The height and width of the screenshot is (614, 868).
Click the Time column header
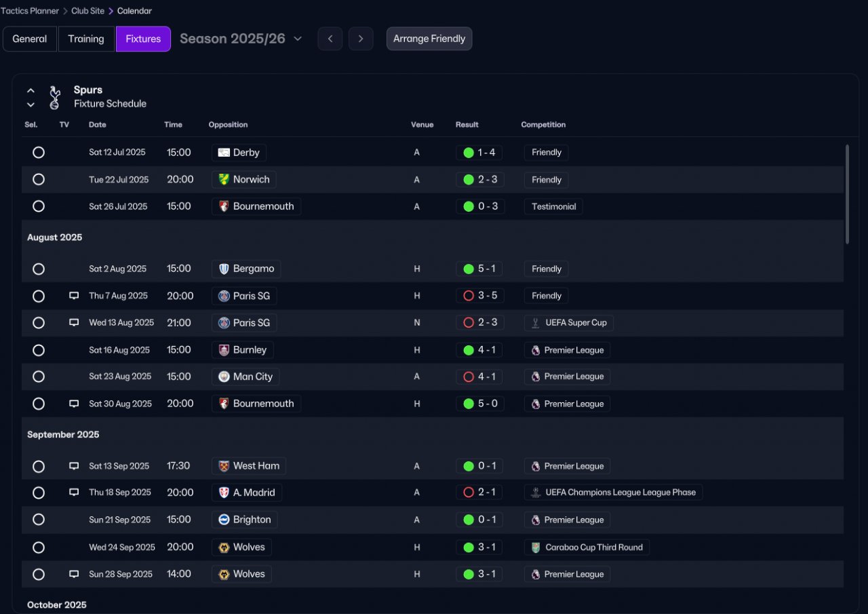tap(174, 125)
